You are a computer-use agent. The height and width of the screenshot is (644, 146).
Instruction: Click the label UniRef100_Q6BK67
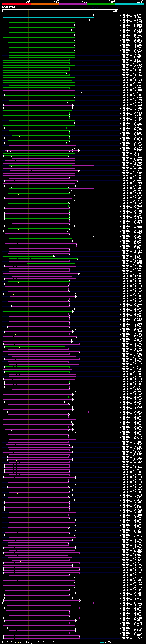click(131, 148)
